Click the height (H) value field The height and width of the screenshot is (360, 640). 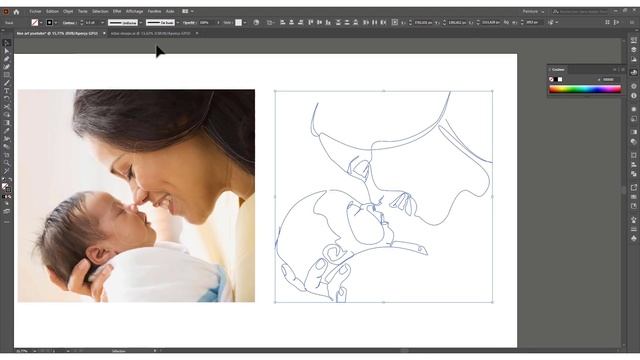[534, 22]
